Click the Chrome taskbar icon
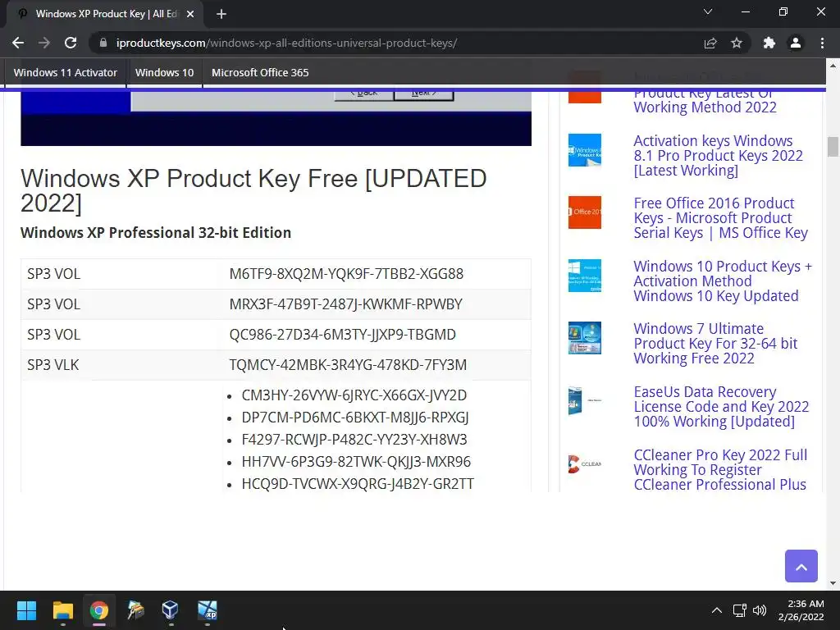Image resolution: width=840 pixels, height=630 pixels. click(99, 610)
